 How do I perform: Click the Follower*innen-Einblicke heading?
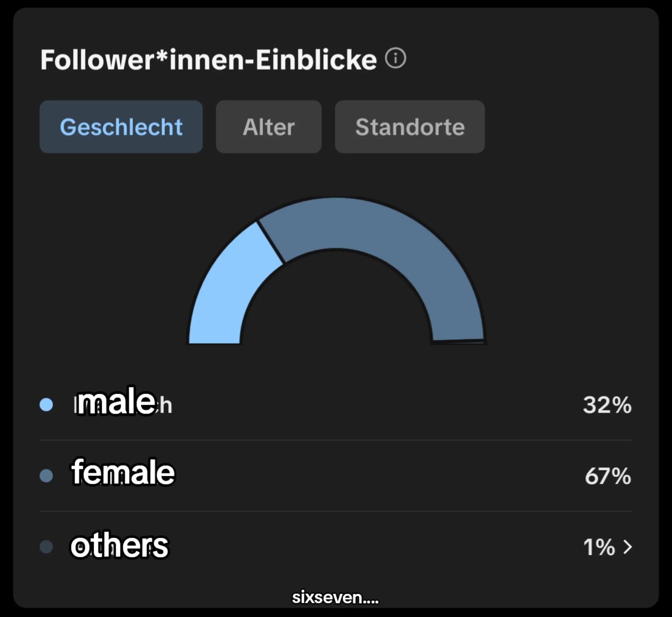pos(209,60)
